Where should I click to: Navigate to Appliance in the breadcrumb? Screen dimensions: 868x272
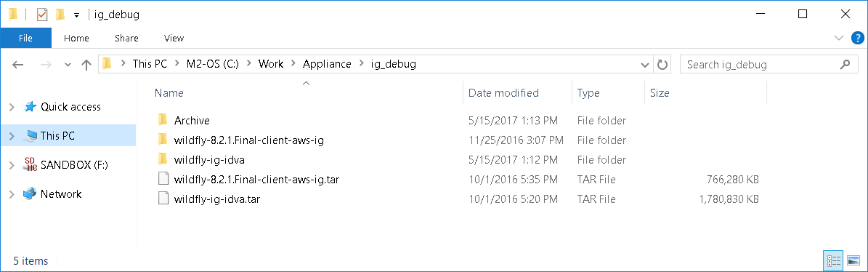click(x=327, y=64)
